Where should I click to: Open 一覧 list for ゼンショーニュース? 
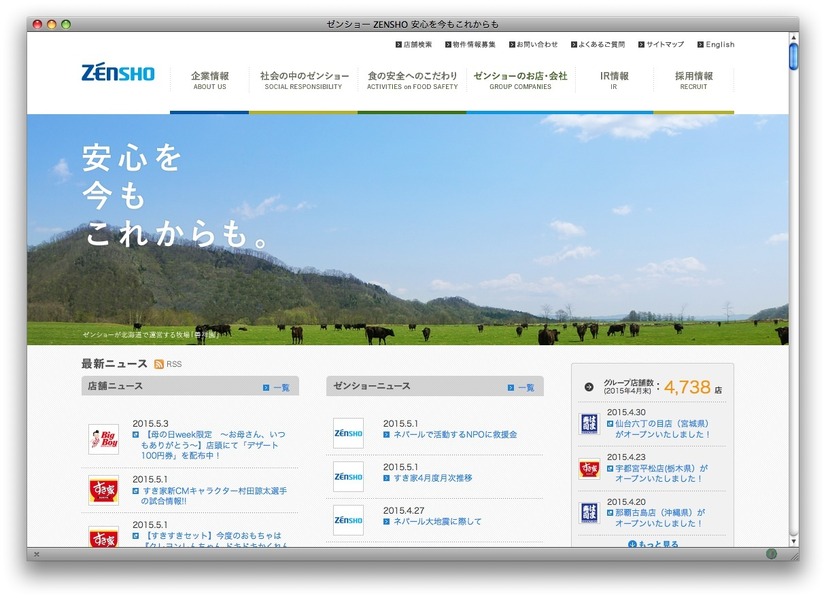[521, 388]
